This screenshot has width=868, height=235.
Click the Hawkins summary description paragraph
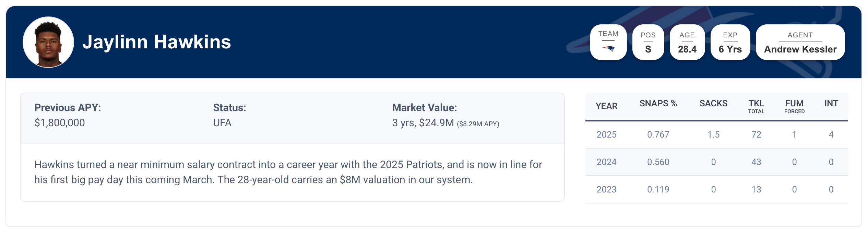(x=288, y=172)
